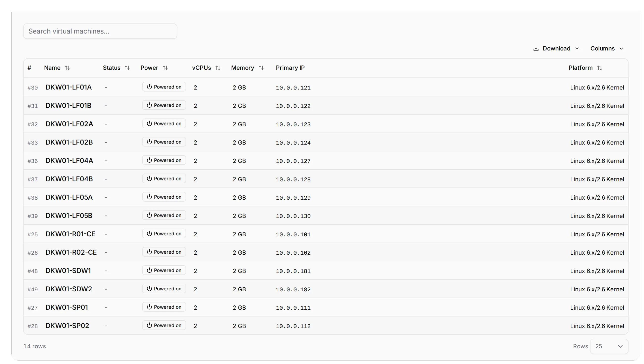The width and height of the screenshot is (644, 364).
Task: Click power icon in DKW01-LF04B row
Action: pos(149,179)
